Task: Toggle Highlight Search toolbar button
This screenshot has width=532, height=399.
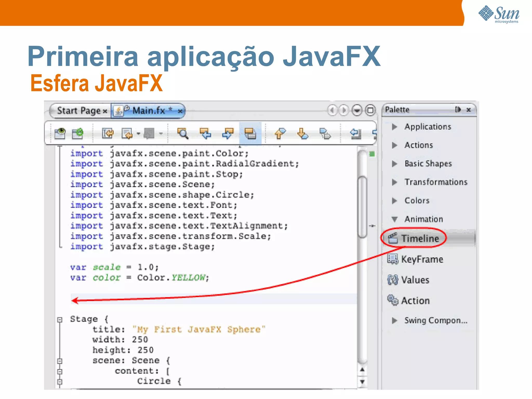Action: (250, 133)
